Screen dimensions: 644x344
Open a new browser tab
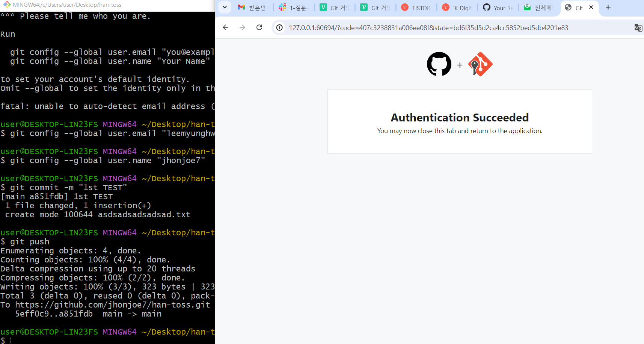pos(608,7)
